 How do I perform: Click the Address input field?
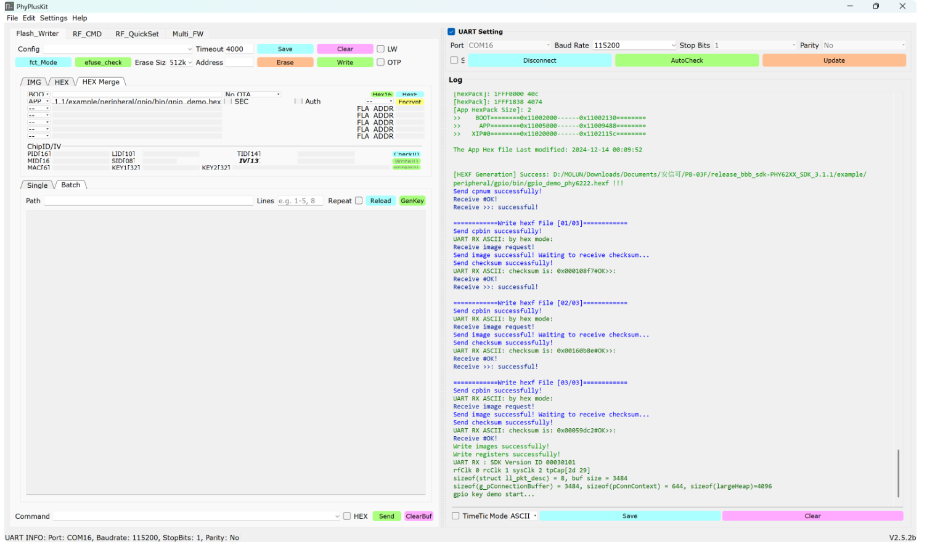coord(239,63)
